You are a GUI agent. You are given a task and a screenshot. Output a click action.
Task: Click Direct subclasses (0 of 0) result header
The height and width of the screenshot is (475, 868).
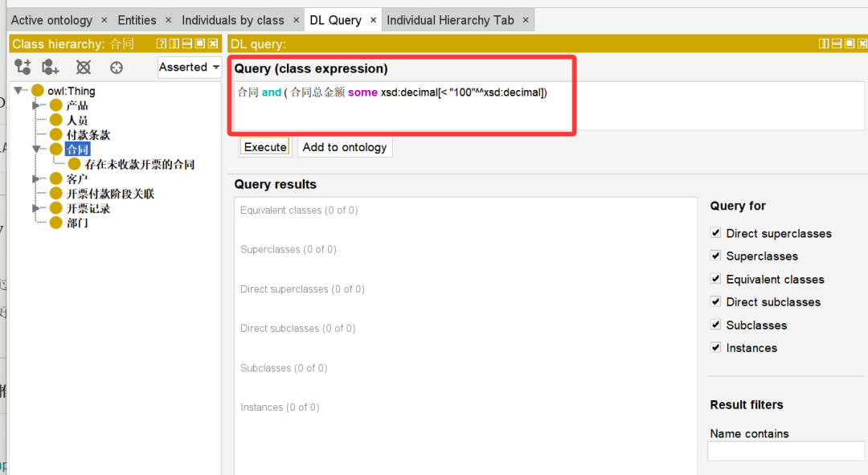pyautogui.click(x=298, y=328)
